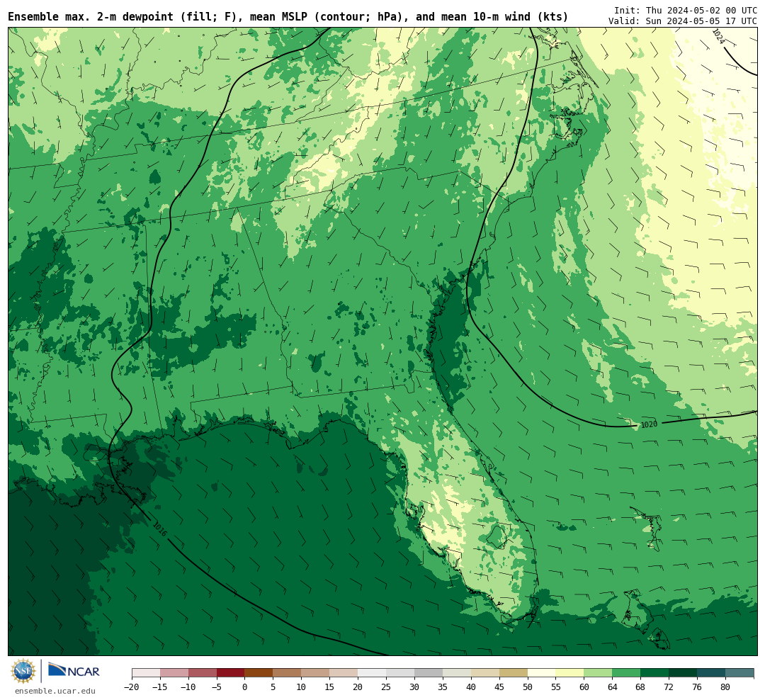Click the 50 colorbar tick label

click(528, 687)
